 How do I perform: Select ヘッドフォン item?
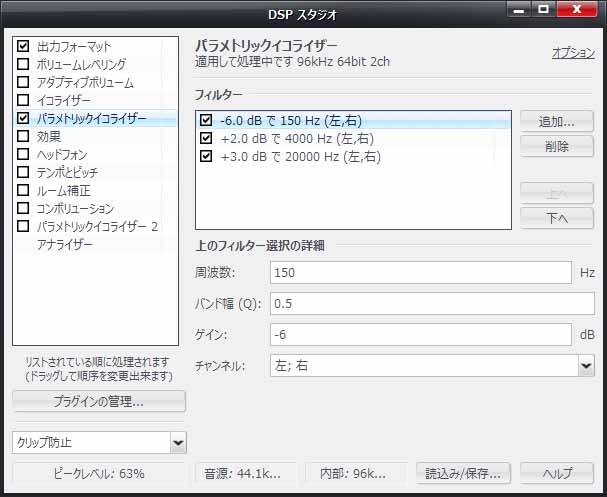pyautogui.click(x=62, y=154)
